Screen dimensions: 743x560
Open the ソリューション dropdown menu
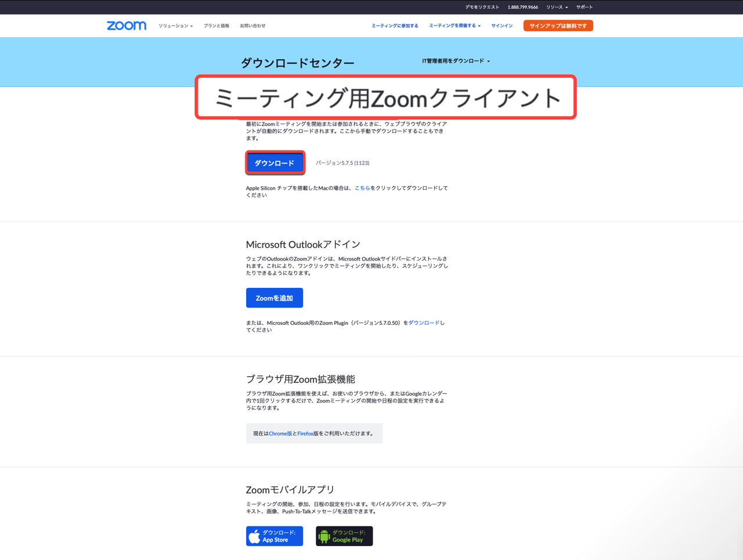176,26
